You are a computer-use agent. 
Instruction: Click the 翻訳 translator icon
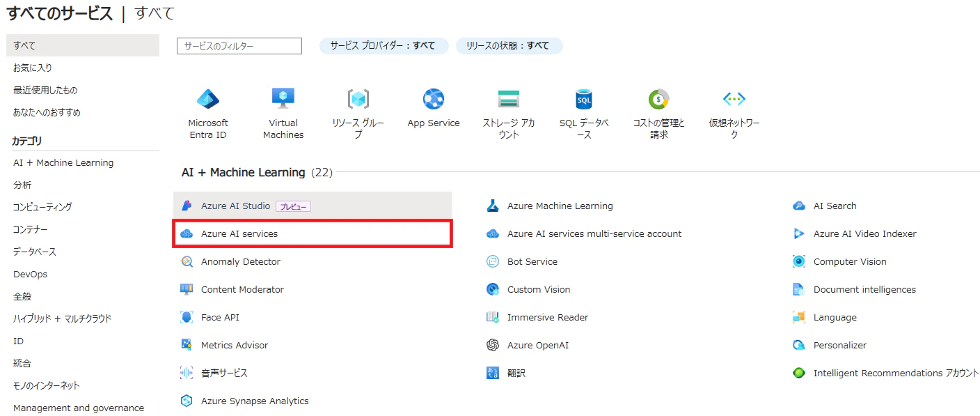[493, 373]
